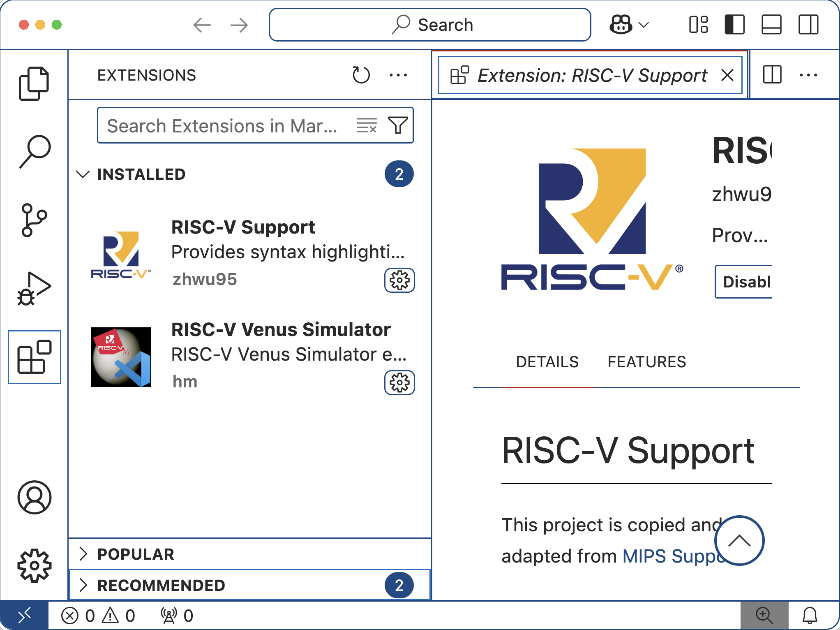The height and width of the screenshot is (630, 840).
Task: Open the Run and Debug view
Action: click(x=34, y=289)
